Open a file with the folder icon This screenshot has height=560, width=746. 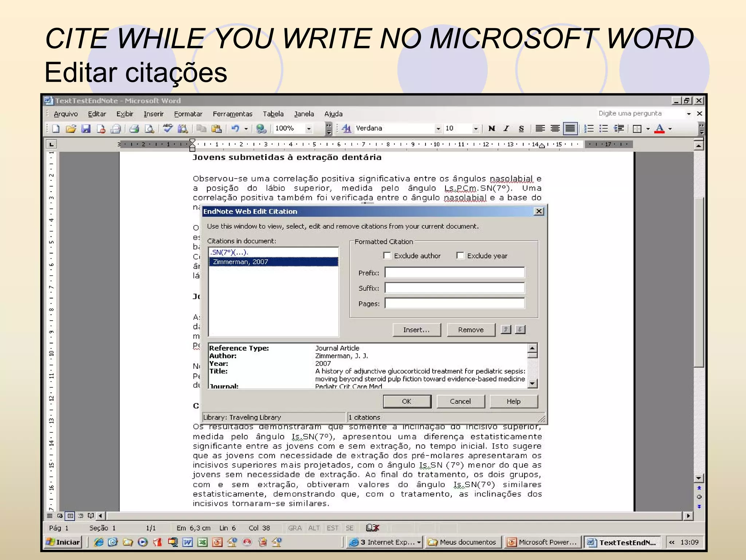[71, 129]
